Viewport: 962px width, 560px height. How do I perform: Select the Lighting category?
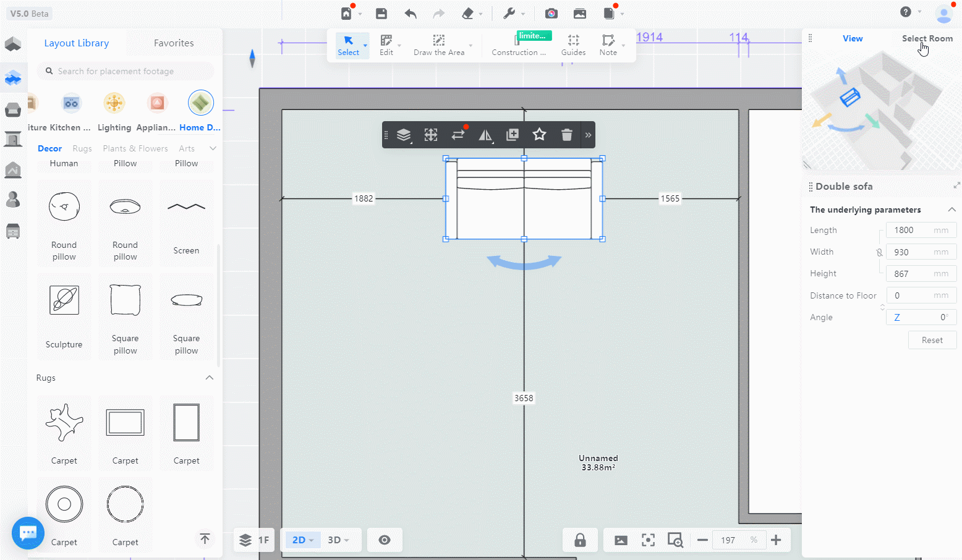click(114, 111)
